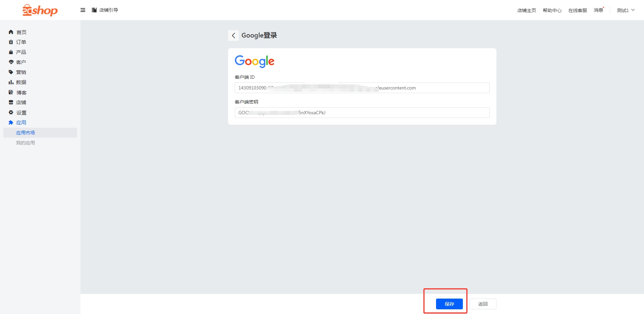Click the home icon beside 首页
644x314 pixels.
point(11,32)
